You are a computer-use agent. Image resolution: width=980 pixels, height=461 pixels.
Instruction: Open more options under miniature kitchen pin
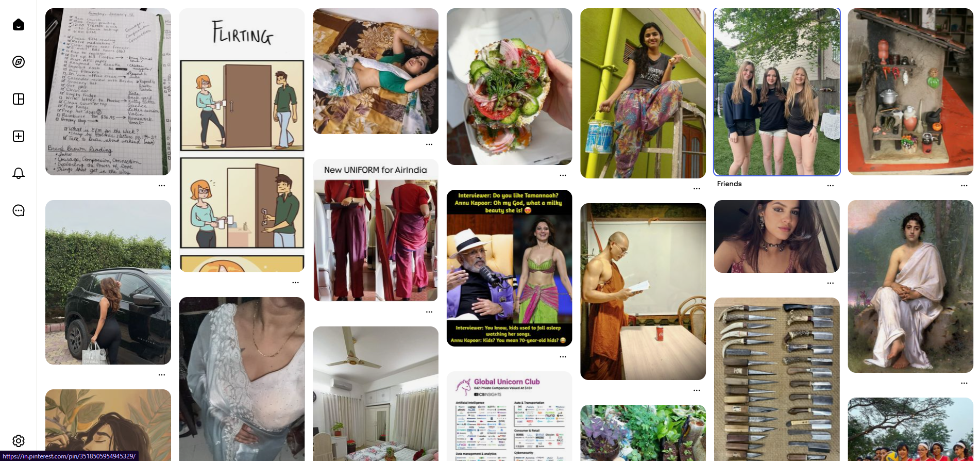pos(964,185)
